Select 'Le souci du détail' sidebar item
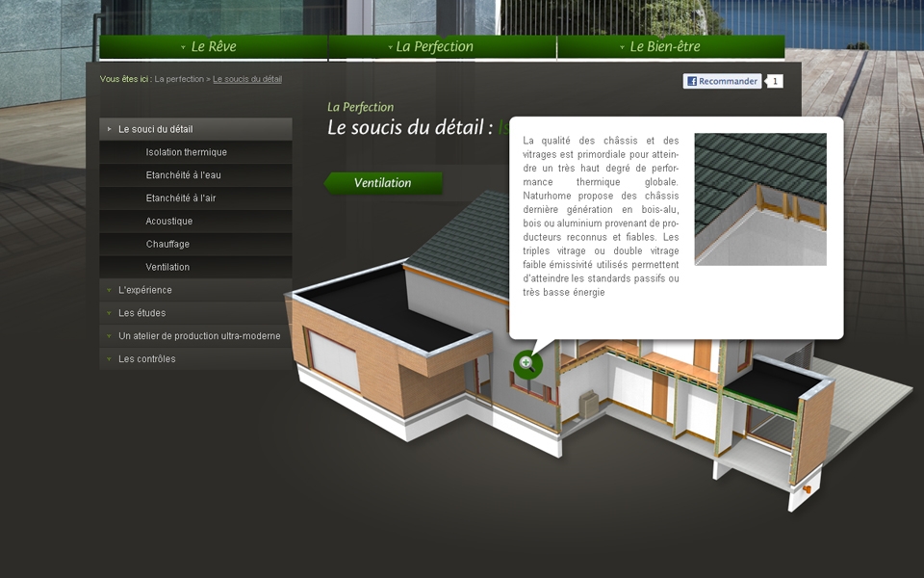 195,129
